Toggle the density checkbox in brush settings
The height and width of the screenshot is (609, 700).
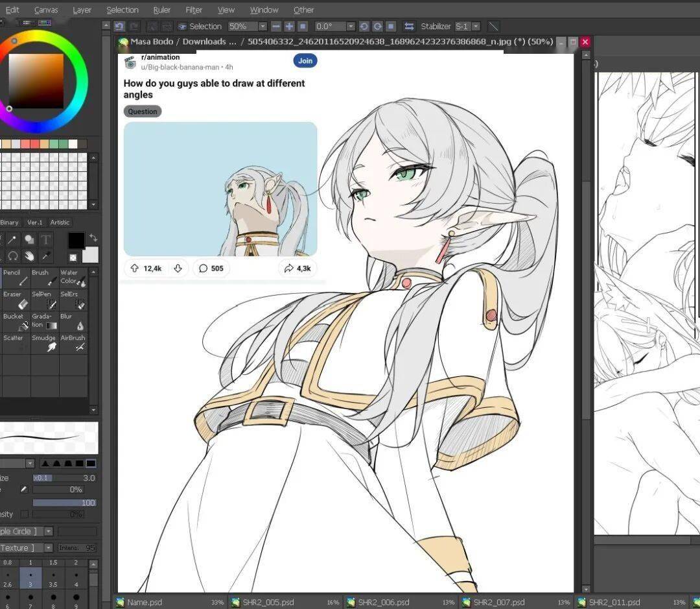[x=24, y=514]
